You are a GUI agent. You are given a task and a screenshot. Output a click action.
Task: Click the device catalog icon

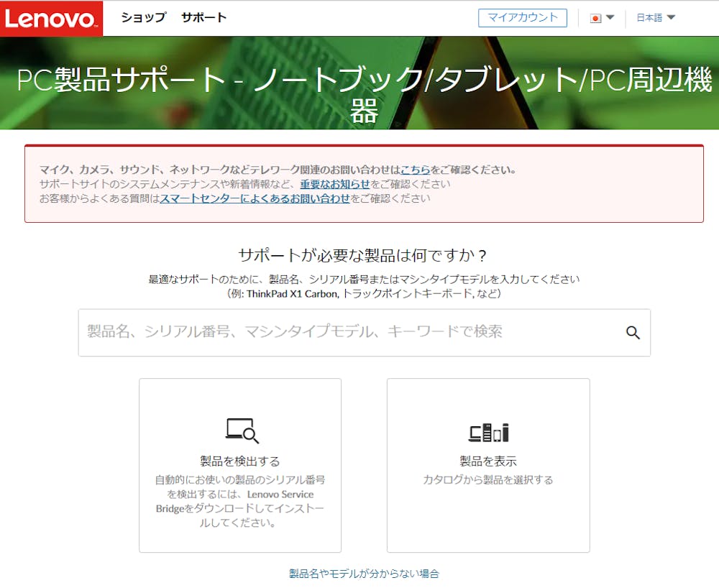tap(488, 432)
